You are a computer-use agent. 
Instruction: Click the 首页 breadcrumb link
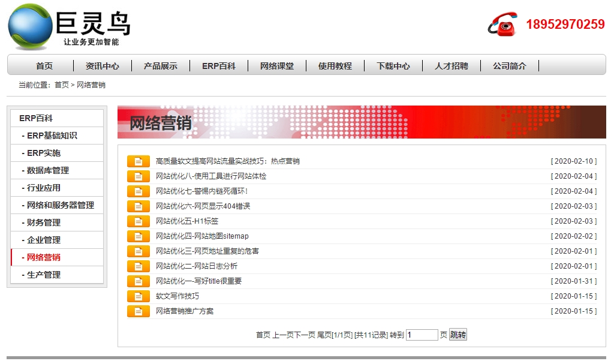point(64,85)
